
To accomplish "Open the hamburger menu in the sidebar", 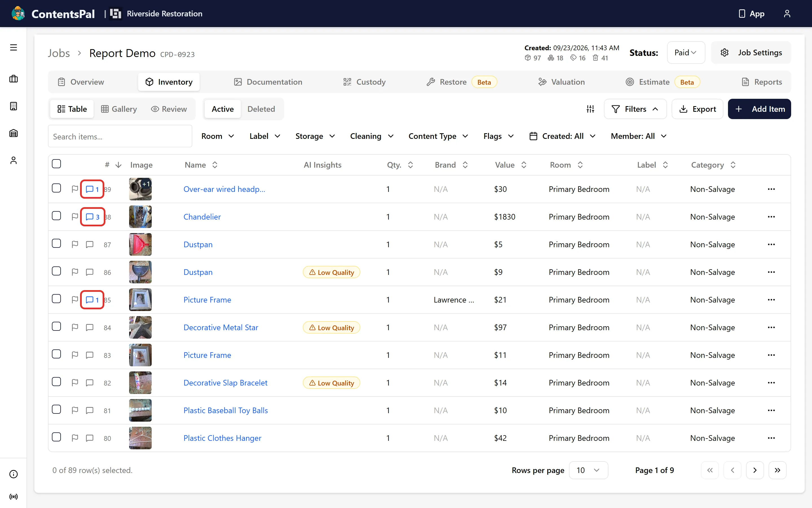I will [x=14, y=47].
